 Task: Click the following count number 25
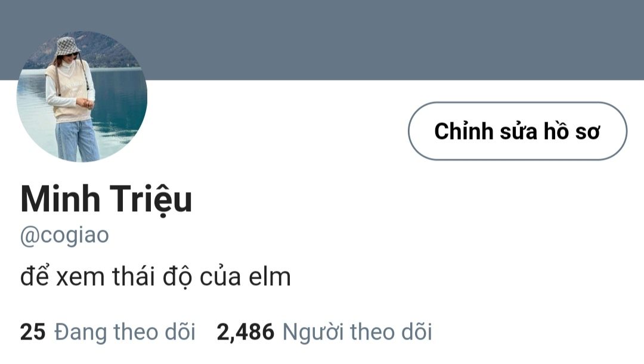point(33,332)
